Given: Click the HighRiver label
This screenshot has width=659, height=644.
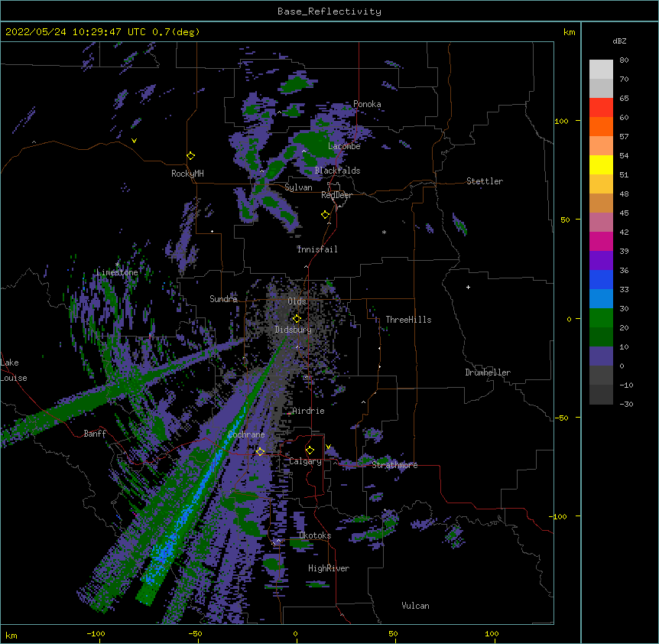Looking at the screenshot, I should [329, 568].
